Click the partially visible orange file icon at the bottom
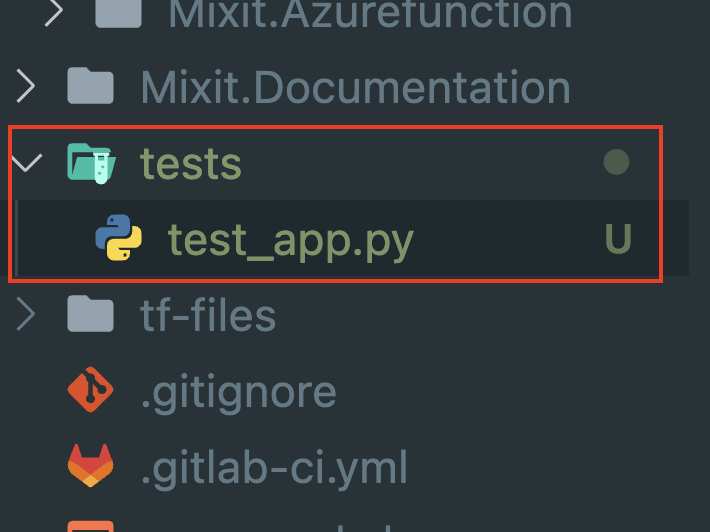710x532 pixels. click(90, 526)
